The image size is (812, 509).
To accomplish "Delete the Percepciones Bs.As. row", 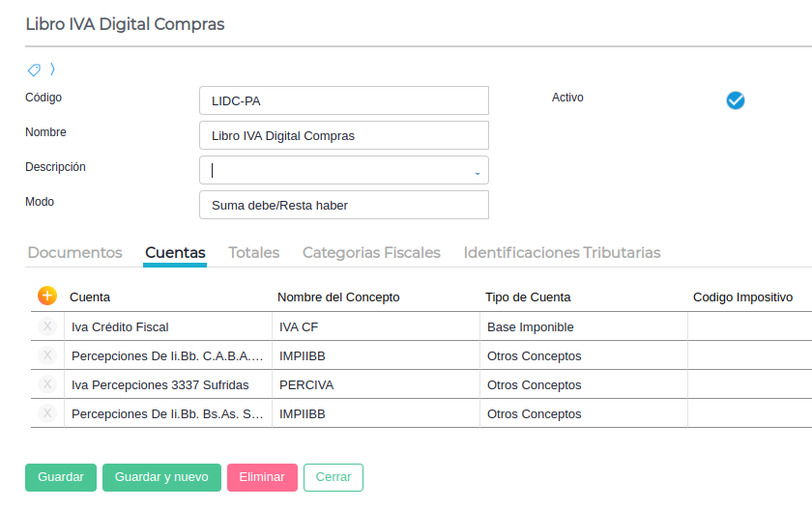I will [x=47, y=413].
